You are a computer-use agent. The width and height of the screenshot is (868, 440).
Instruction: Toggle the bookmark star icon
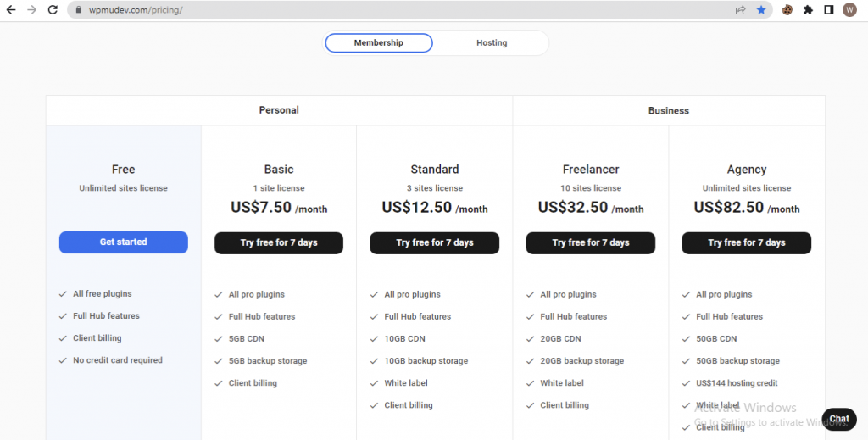tap(761, 10)
